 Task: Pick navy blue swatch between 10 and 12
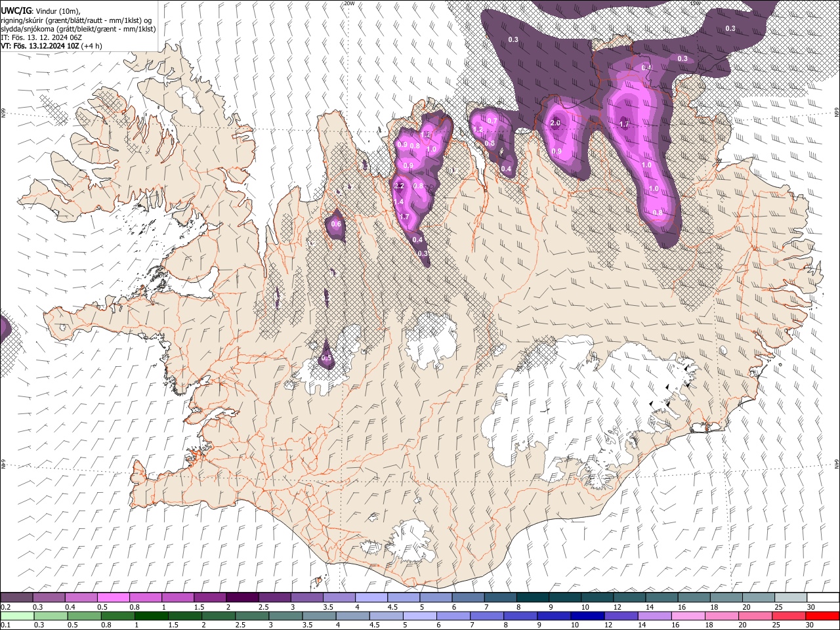click(x=587, y=616)
